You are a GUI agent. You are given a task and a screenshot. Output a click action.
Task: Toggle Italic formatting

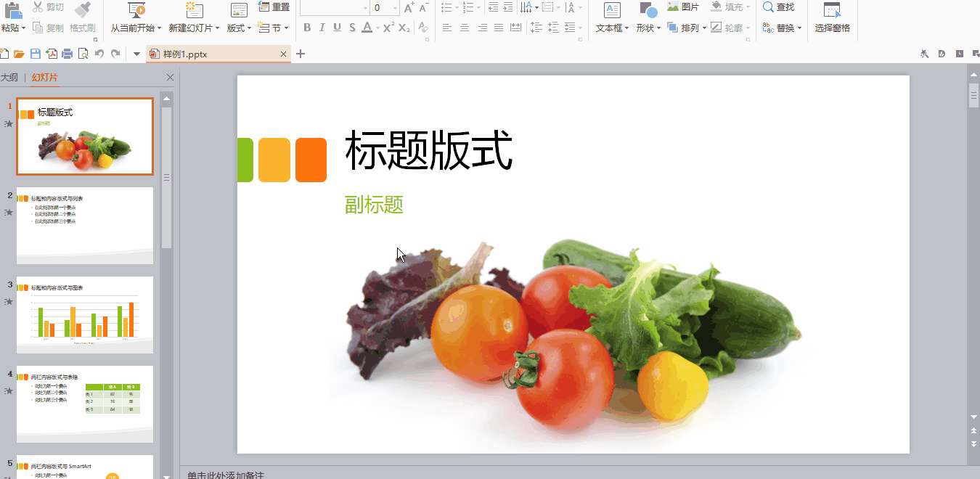click(x=322, y=28)
